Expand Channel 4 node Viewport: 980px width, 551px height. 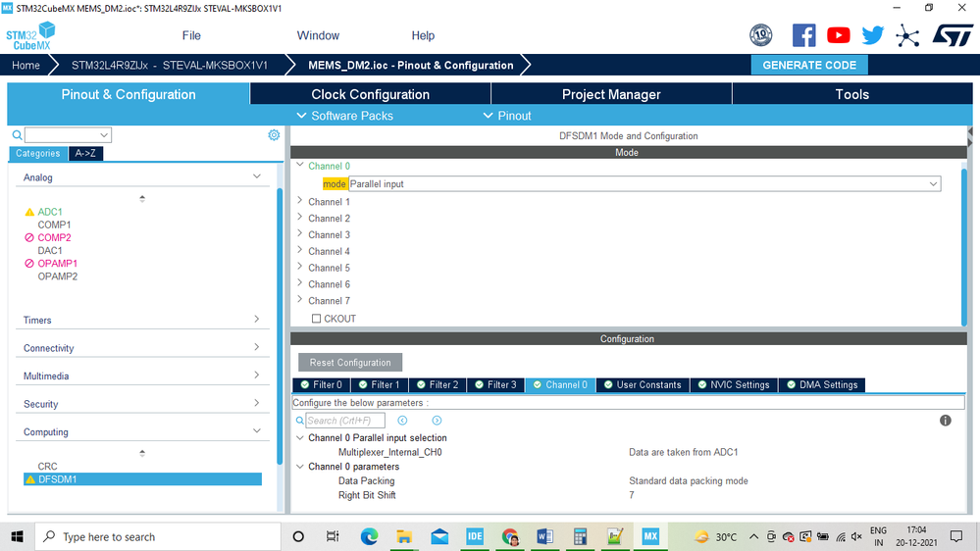(x=300, y=250)
